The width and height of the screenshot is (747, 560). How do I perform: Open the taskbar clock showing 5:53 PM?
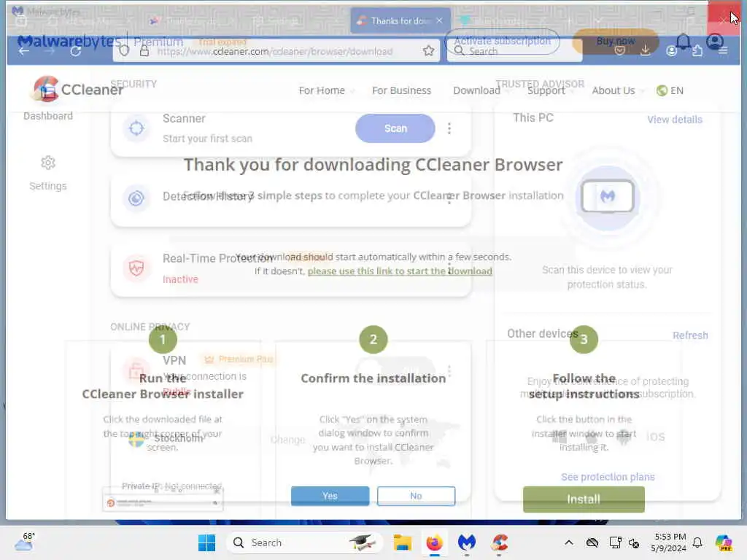coord(669,542)
